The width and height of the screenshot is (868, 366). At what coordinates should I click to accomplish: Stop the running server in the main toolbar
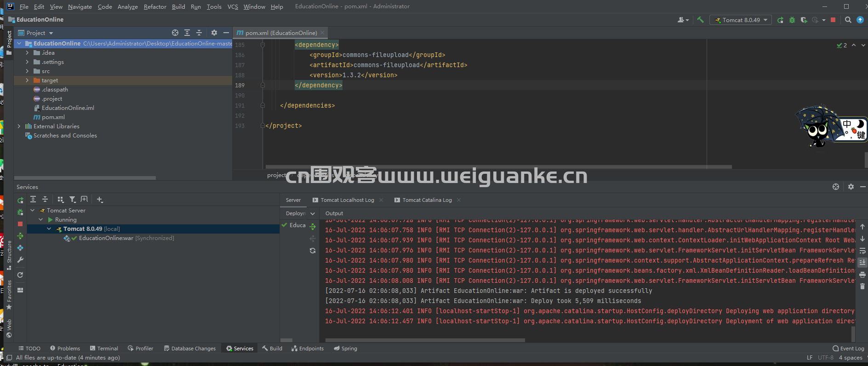coord(833,20)
